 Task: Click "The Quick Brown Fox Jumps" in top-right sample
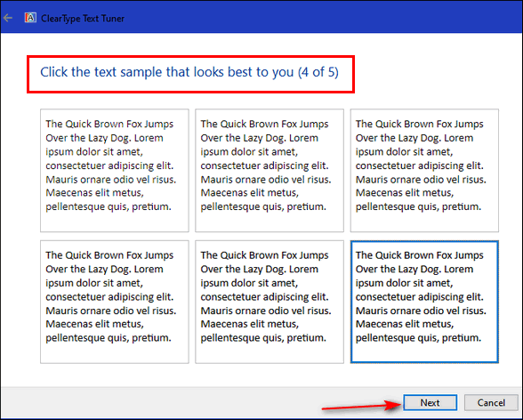419,124
